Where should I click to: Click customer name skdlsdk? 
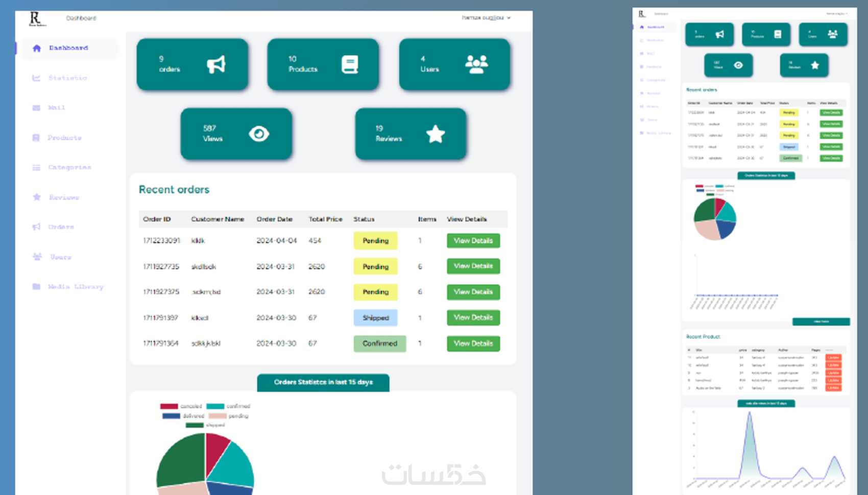click(204, 267)
